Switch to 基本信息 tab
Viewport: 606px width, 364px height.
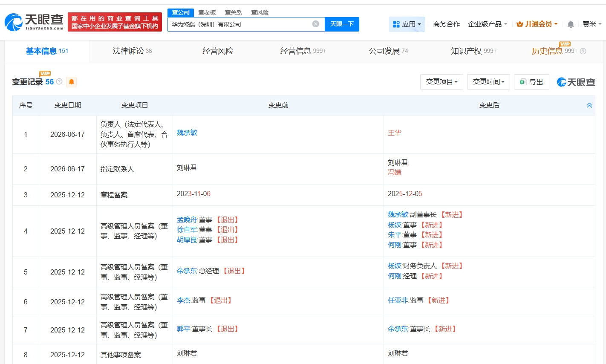tap(47, 51)
